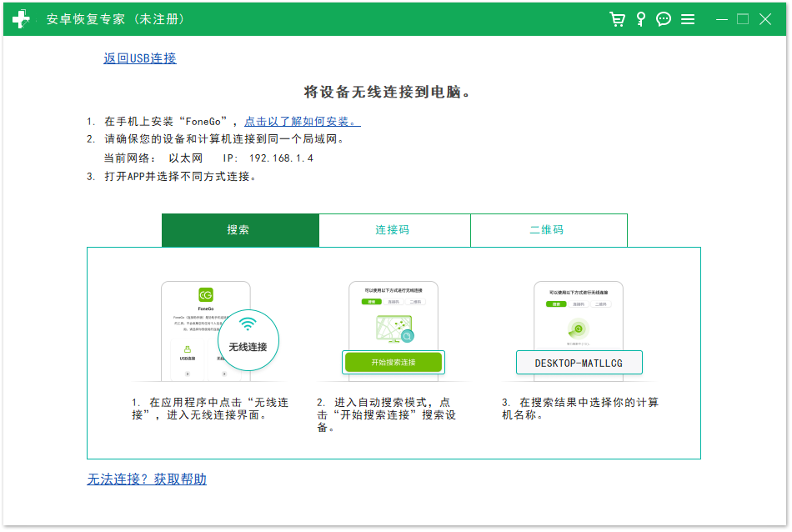Click the green 开始搜索连接 button illustration

pos(393,362)
